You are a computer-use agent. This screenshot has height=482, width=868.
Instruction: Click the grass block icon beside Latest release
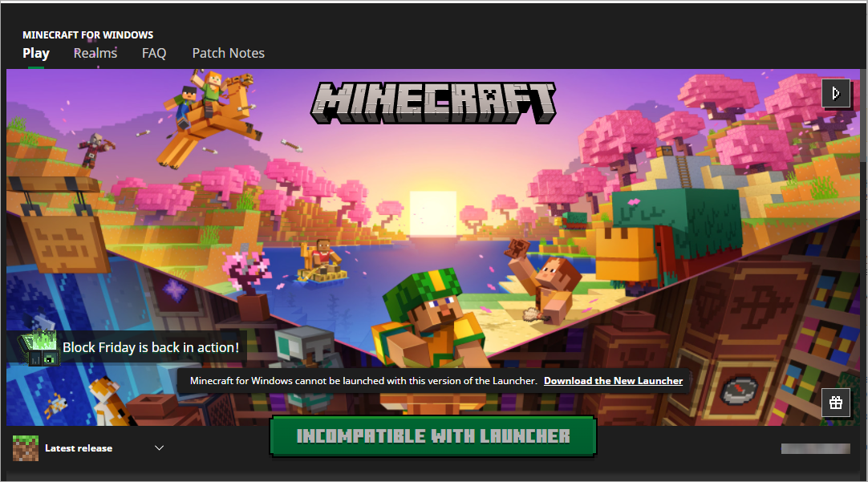point(26,448)
